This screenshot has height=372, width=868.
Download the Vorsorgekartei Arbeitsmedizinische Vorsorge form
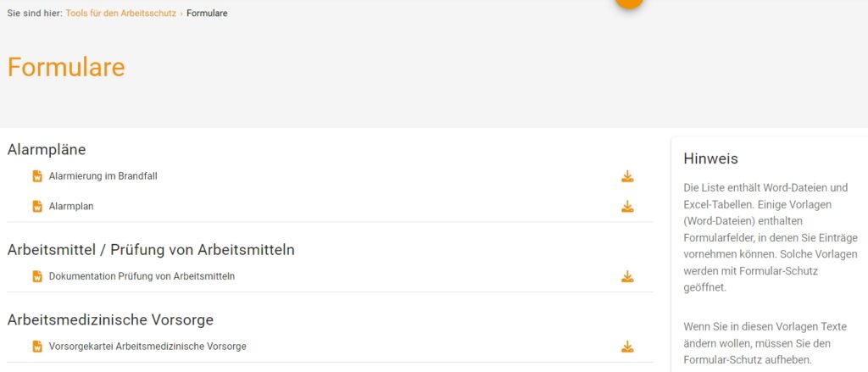pos(627,347)
